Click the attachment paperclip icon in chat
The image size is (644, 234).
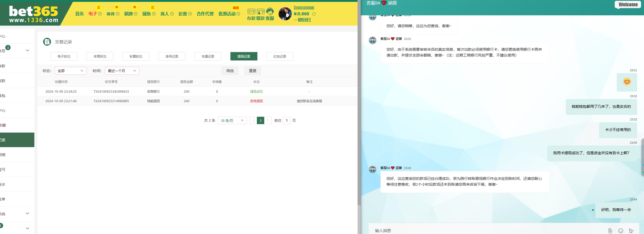coord(610,231)
